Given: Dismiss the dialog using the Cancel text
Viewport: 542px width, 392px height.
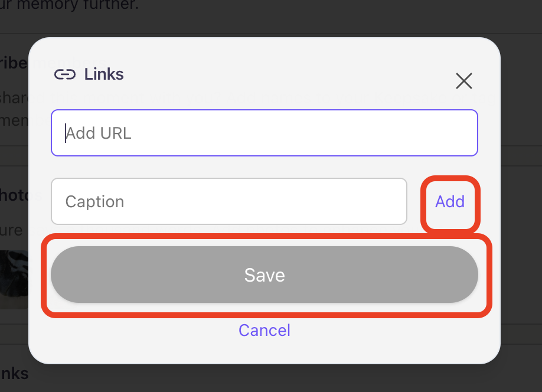Looking at the screenshot, I should coord(264,329).
